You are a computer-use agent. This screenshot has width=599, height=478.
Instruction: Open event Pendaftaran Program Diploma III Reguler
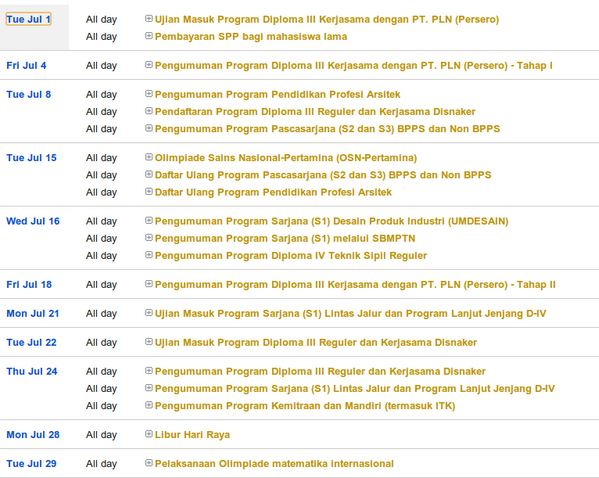coord(315,112)
